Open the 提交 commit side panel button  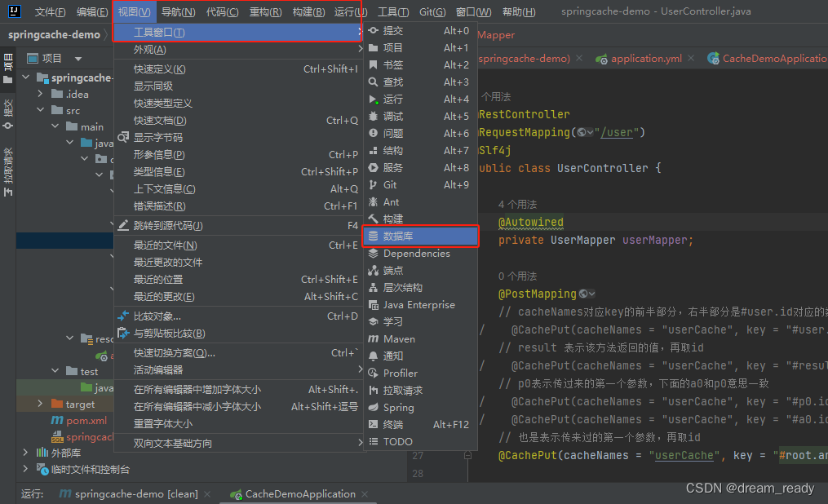(8, 115)
